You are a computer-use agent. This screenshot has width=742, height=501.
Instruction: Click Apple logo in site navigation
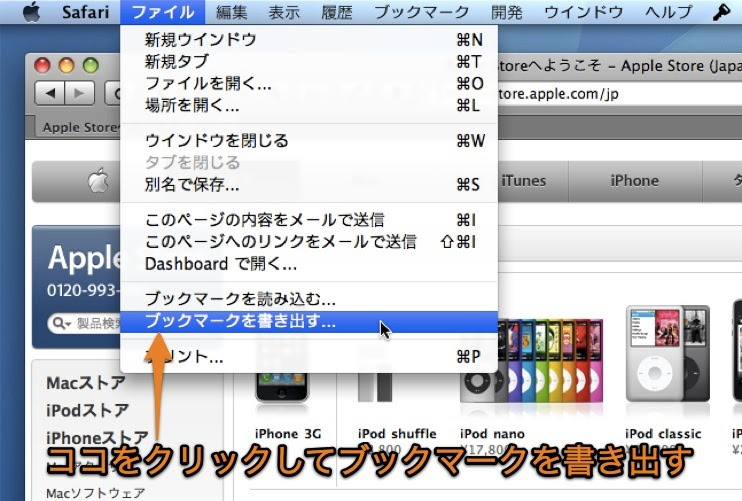tap(98, 181)
